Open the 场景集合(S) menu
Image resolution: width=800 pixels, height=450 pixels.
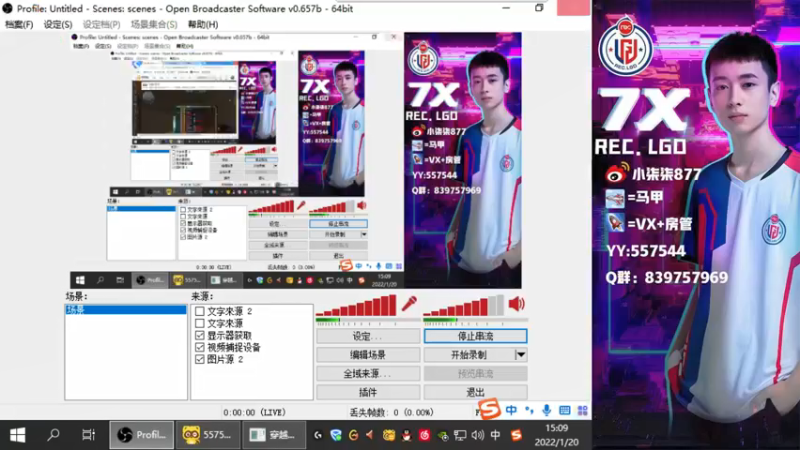pos(154,24)
